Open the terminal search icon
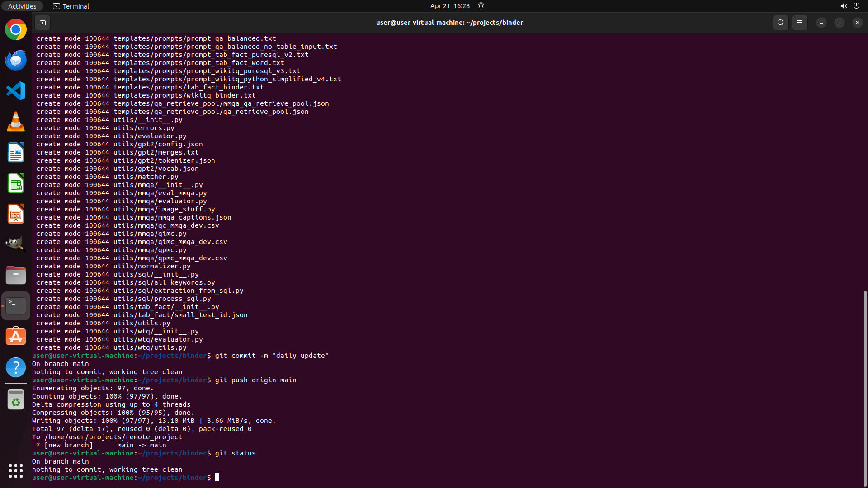This screenshot has width=868, height=488. coord(780,23)
